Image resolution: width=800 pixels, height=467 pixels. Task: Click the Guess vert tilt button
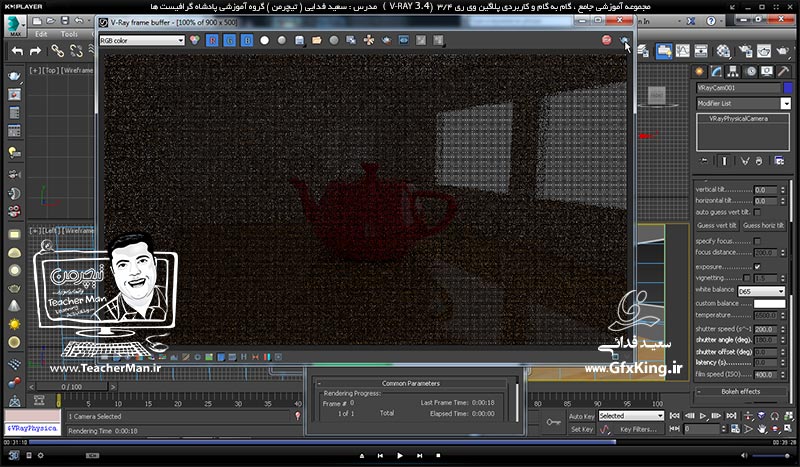pyautogui.click(x=717, y=225)
